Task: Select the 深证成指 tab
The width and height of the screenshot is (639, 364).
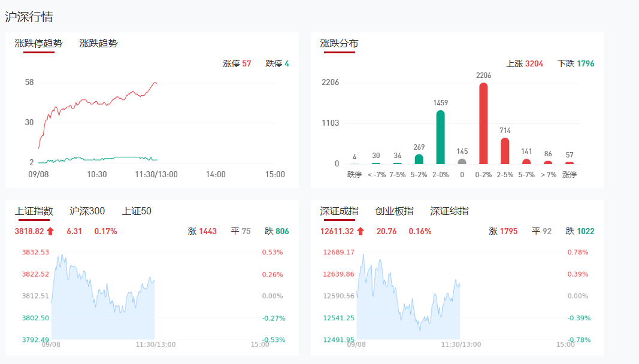Action: coord(339,211)
